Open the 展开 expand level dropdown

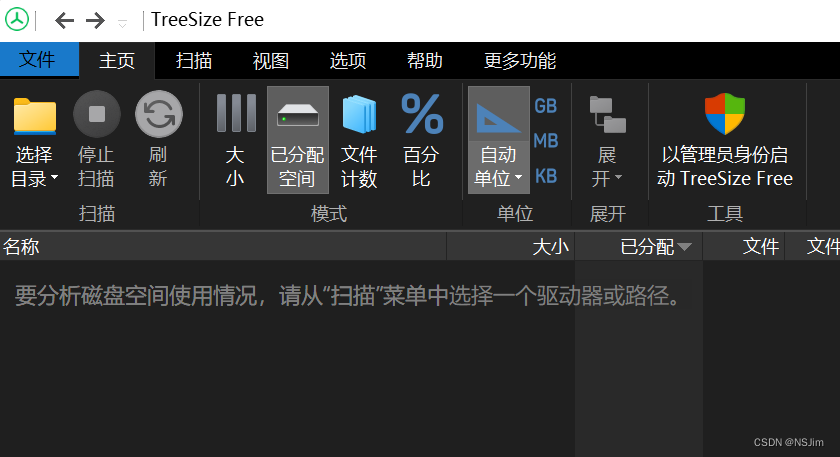tap(618, 177)
